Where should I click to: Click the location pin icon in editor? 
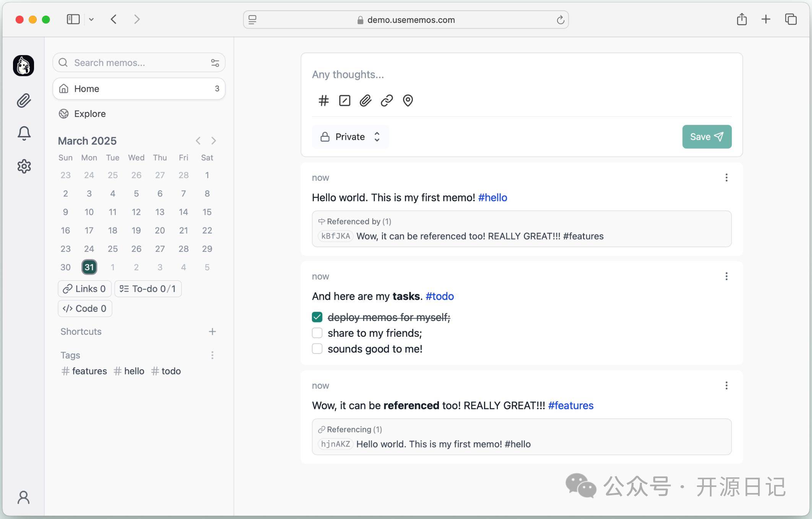(408, 101)
